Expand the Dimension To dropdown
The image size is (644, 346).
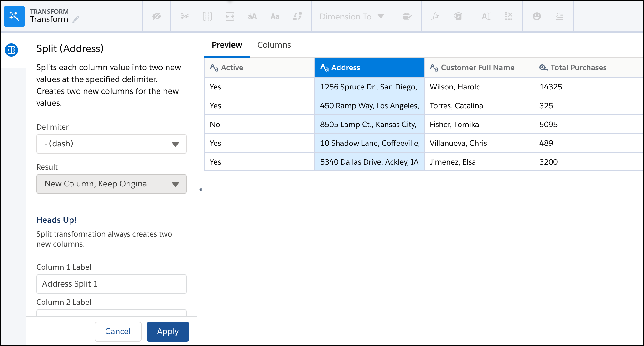pyautogui.click(x=351, y=16)
